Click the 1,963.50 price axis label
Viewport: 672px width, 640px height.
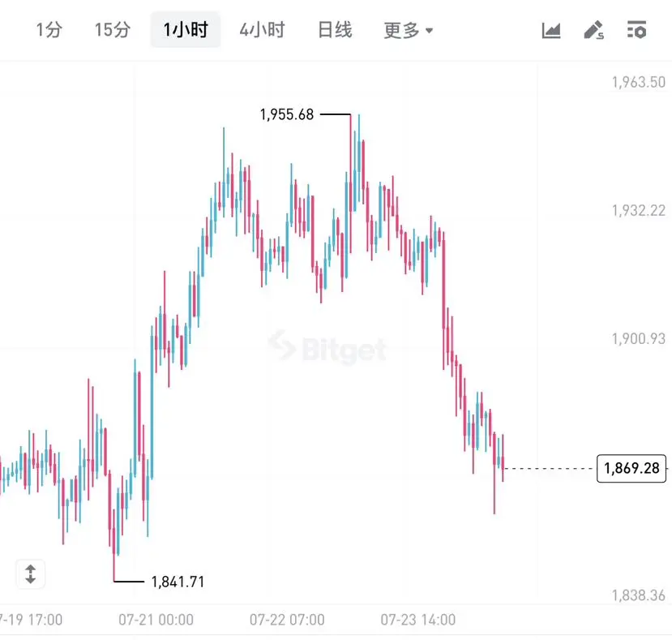coord(639,83)
